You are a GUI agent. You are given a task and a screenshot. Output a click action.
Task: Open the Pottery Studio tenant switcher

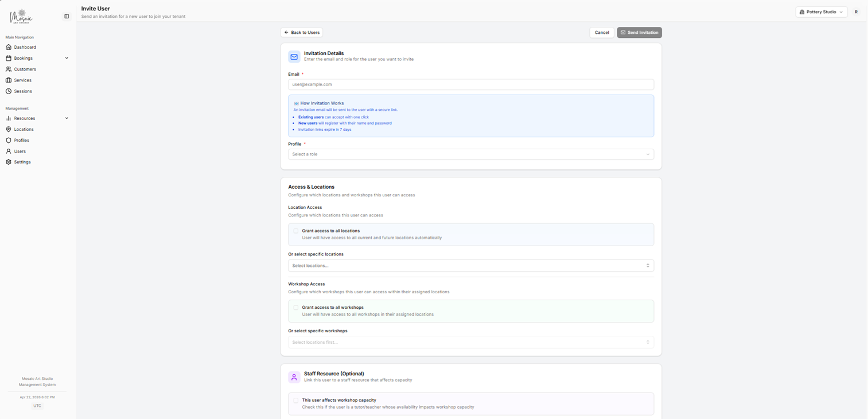pos(821,11)
